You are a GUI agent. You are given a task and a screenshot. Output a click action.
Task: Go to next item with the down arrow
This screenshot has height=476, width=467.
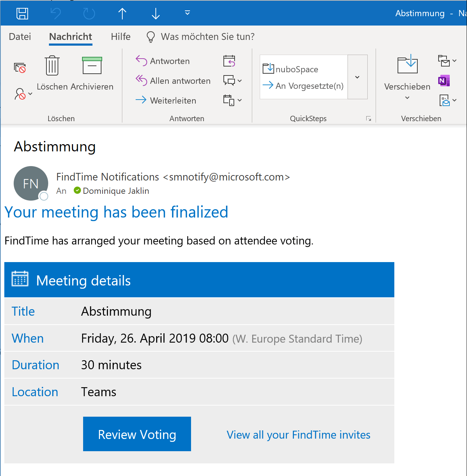click(x=155, y=14)
